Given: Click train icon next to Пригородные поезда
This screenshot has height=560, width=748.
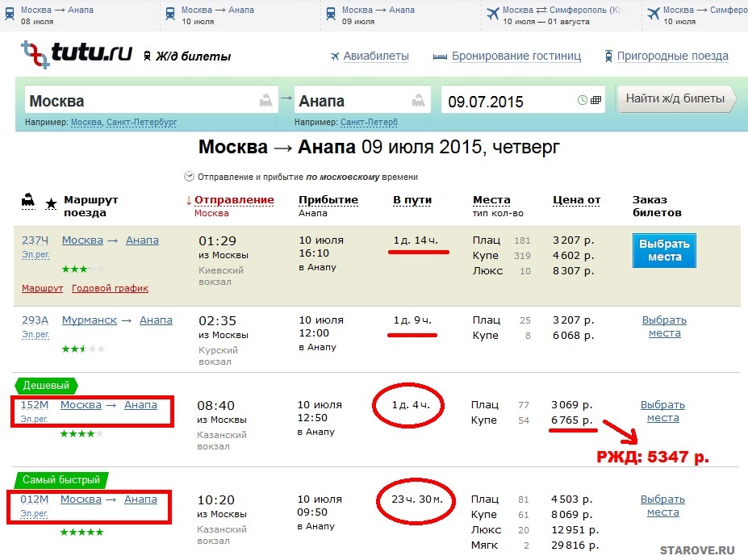Looking at the screenshot, I should [x=608, y=56].
